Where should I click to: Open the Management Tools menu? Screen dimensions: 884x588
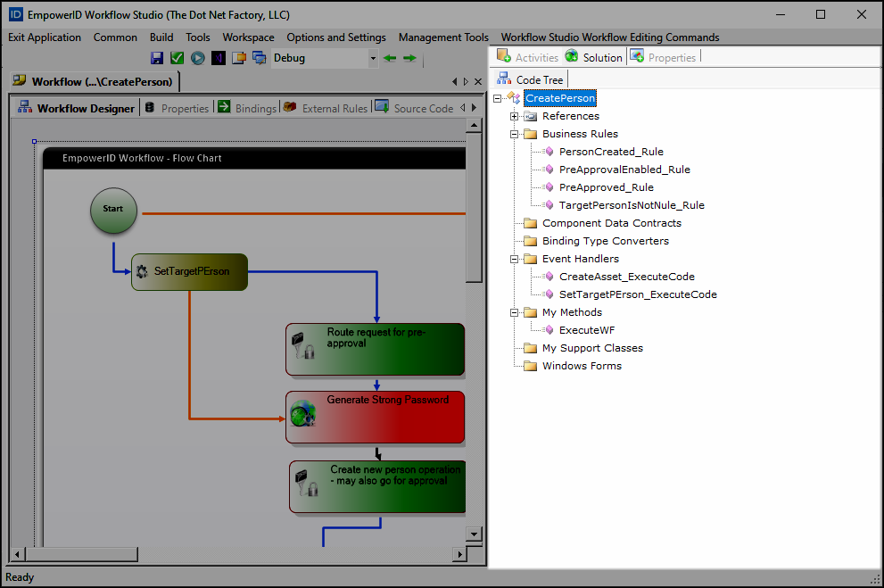click(443, 37)
